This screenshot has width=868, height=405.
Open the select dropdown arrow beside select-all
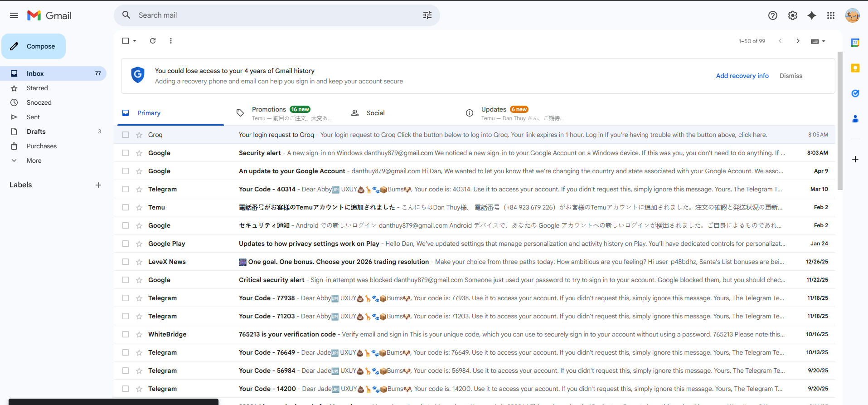pos(135,41)
